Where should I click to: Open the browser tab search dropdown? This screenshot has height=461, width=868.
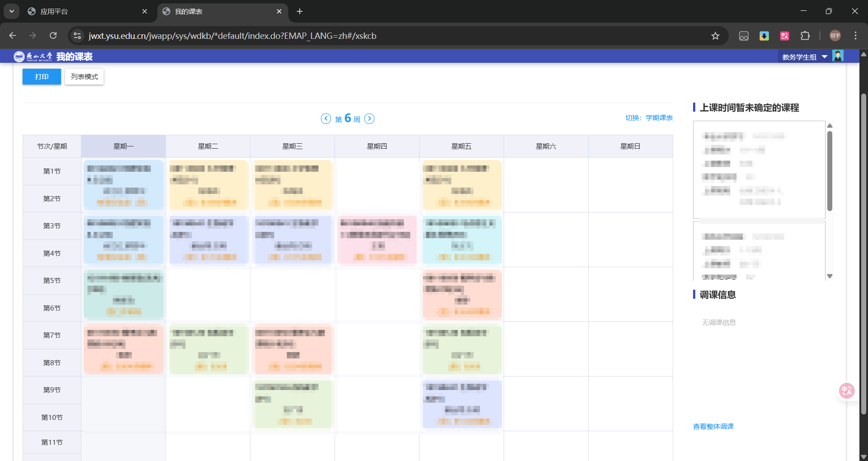[x=11, y=11]
